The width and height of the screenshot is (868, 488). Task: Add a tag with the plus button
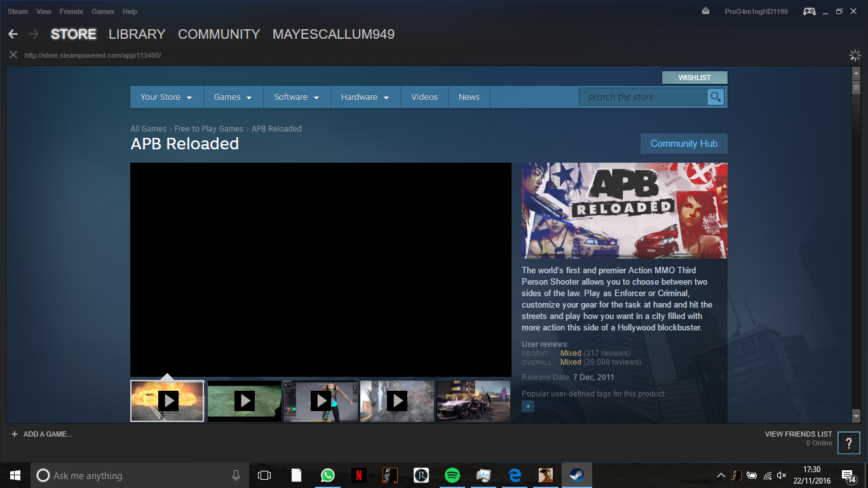(x=528, y=406)
